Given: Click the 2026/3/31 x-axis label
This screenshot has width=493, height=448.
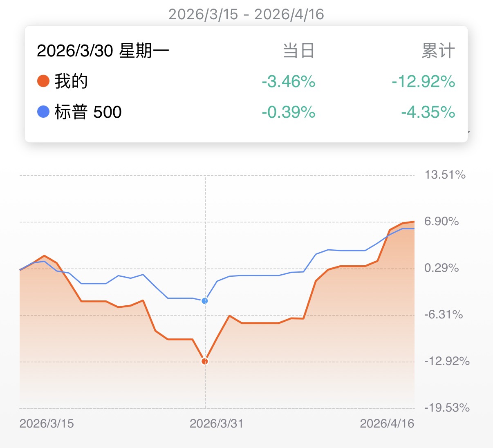Looking at the screenshot, I should [x=216, y=423].
